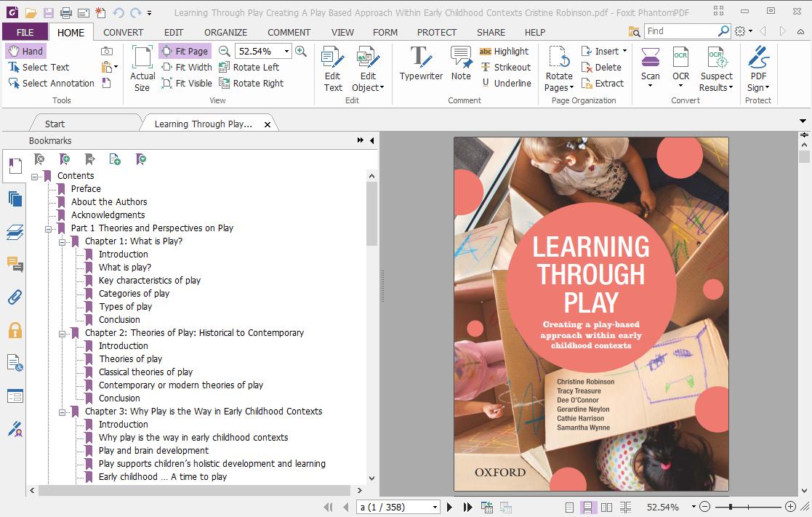This screenshot has height=517, width=812.
Task: Activate the Select Text tool
Action: point(39,67)
